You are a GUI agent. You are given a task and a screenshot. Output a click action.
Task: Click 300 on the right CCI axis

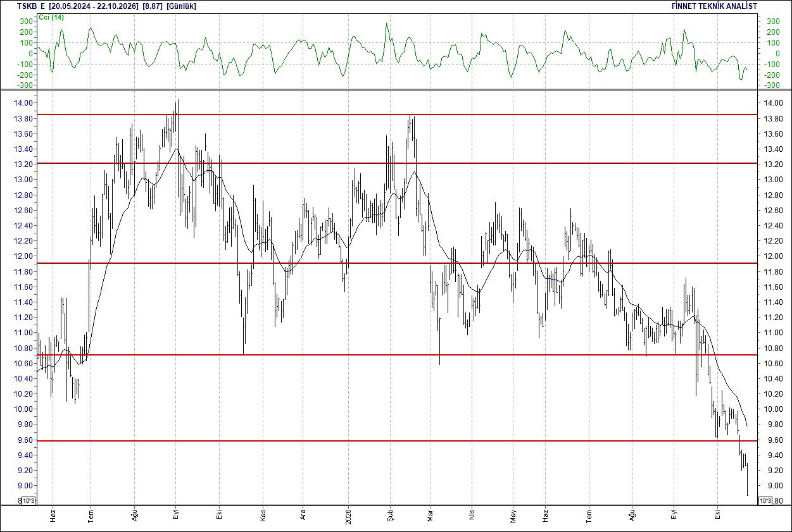tap(773, 22)
